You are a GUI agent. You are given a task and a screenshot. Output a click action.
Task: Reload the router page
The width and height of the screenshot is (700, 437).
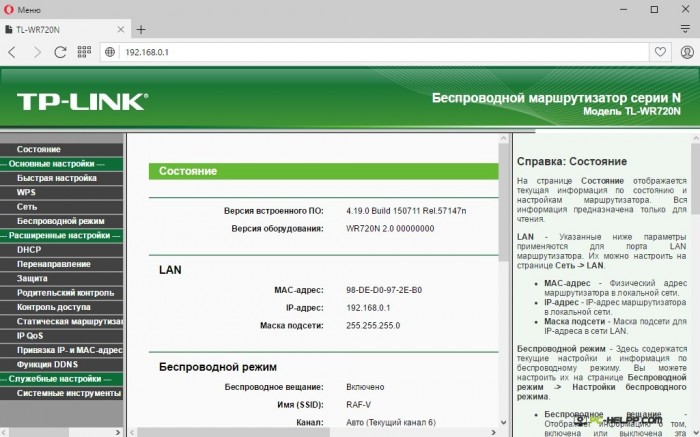pyautogui.click(x=60, y=52)
